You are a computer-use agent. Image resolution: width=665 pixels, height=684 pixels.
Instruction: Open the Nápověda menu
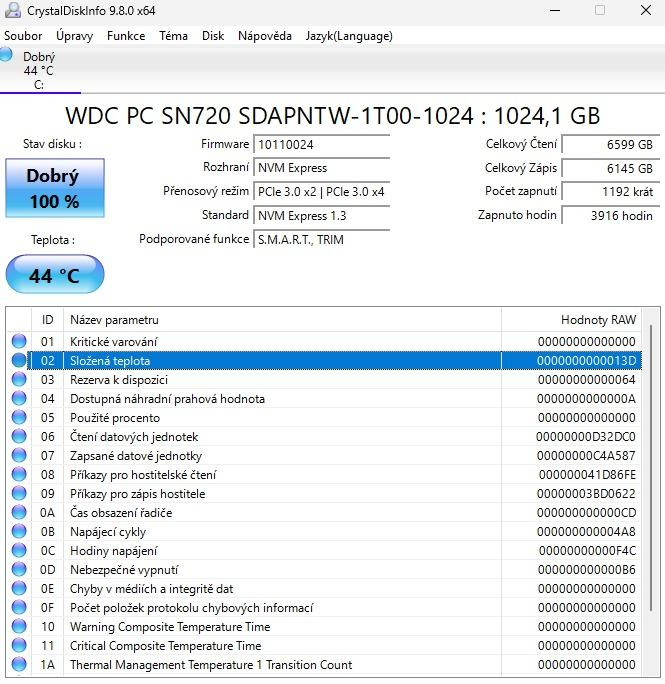tap(264, 36)
